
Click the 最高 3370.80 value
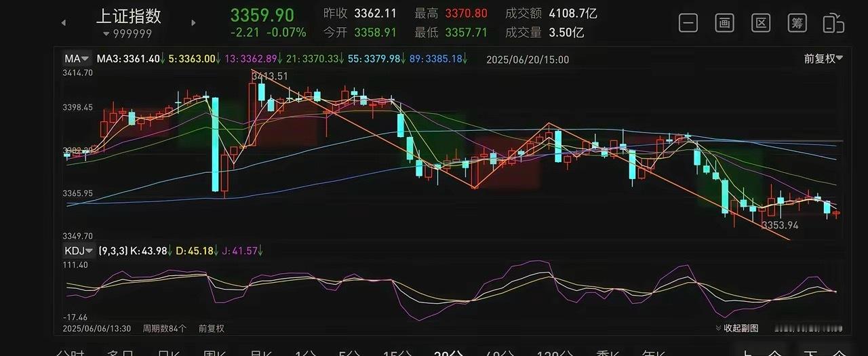coord(451,14)
